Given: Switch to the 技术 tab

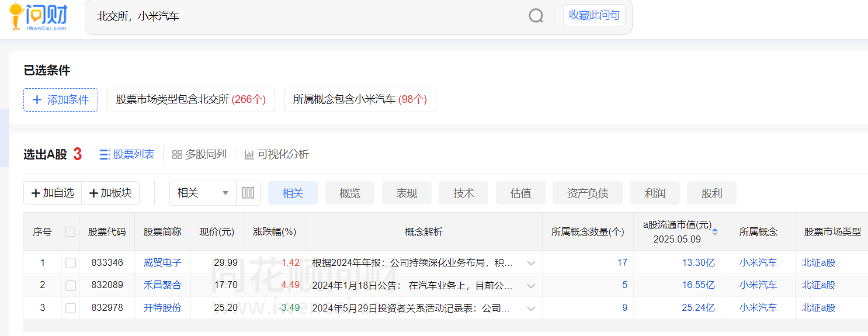Looking at the screenshot, I should click(464, 193).
